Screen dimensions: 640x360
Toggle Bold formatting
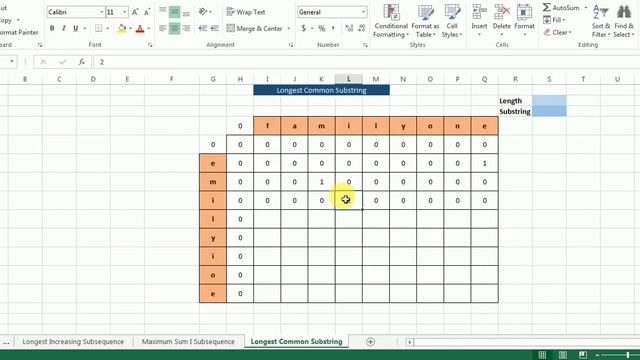52,29
